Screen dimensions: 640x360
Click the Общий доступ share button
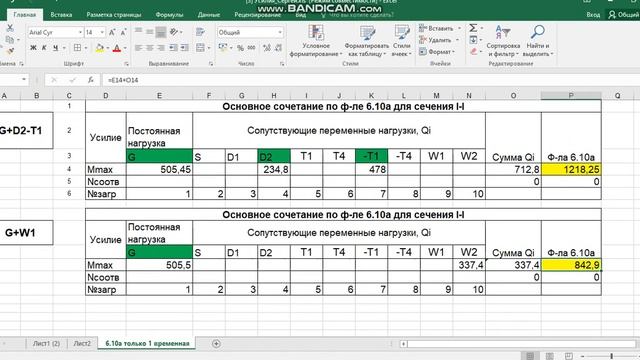tap(623, 15)
